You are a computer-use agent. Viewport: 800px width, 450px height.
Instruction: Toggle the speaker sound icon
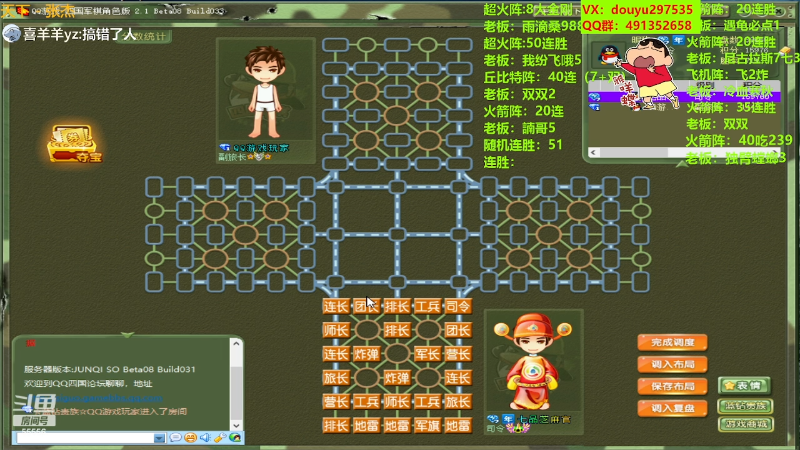[x=205, y=438]
